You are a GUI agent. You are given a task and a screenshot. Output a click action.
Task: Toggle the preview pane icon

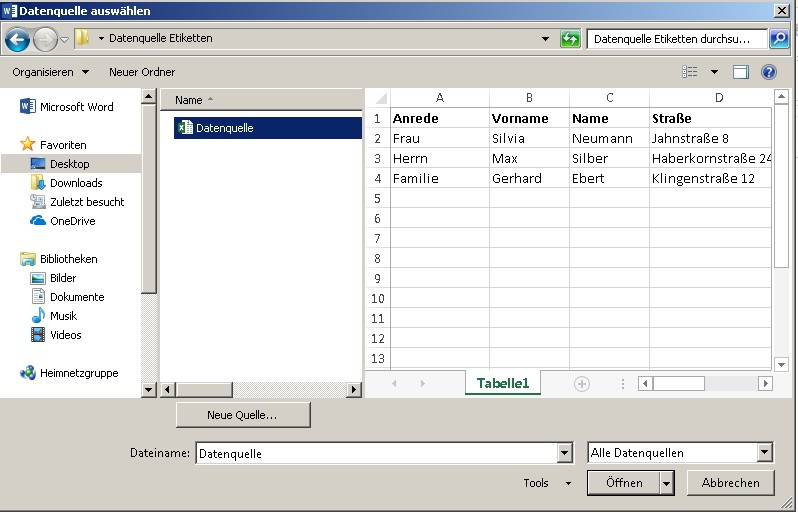pos(741,72)
